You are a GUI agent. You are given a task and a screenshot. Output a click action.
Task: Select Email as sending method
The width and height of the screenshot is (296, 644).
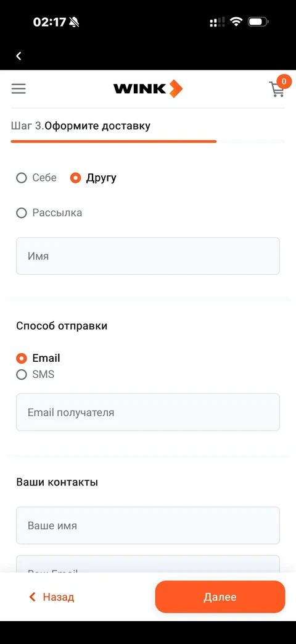38,358
